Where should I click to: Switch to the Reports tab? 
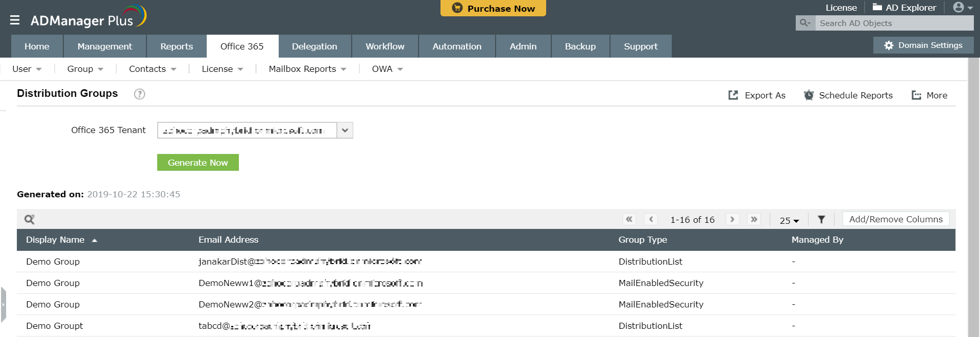[x=177, y=46]
